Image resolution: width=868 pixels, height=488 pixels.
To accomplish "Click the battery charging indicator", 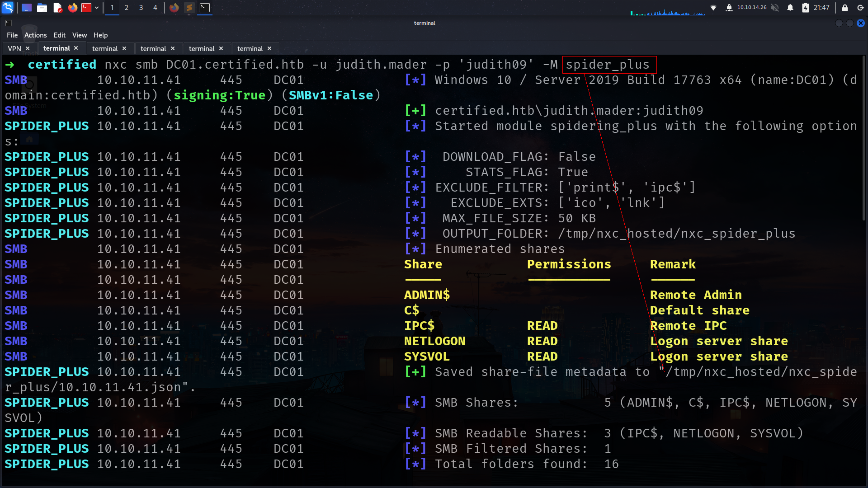I will click(806, 8).
